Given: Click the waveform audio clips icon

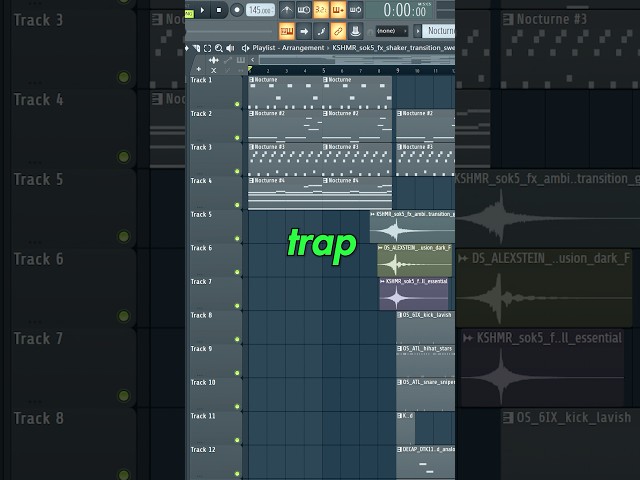Looking at the screenshot, I should coord(213,60).
